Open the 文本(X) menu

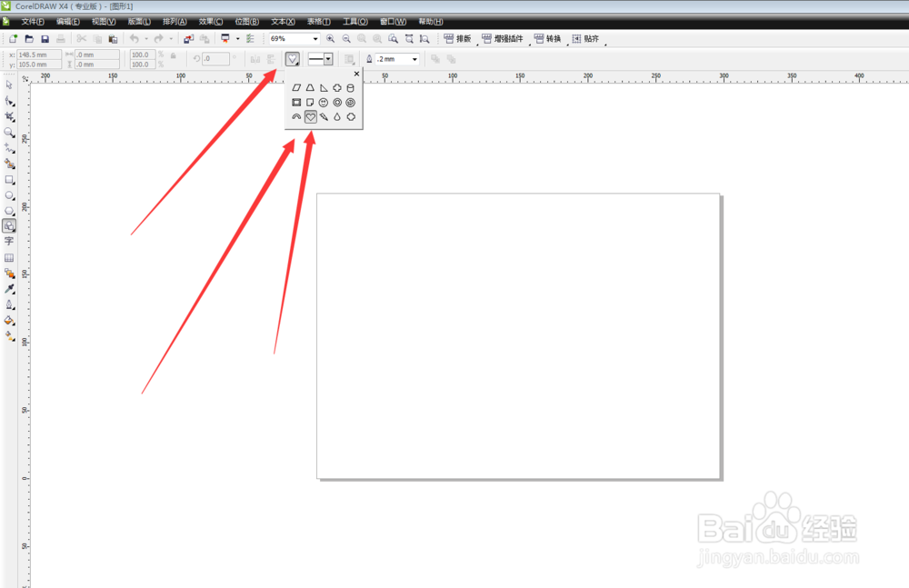point(283,22)
